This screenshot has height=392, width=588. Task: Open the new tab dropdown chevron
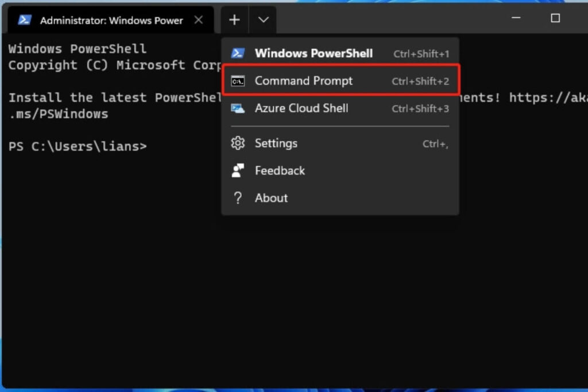point(263,20)
